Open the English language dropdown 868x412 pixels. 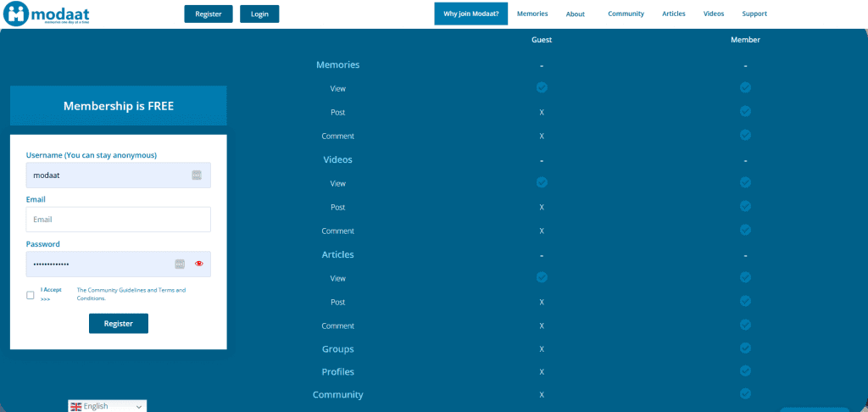click(108, 406)
